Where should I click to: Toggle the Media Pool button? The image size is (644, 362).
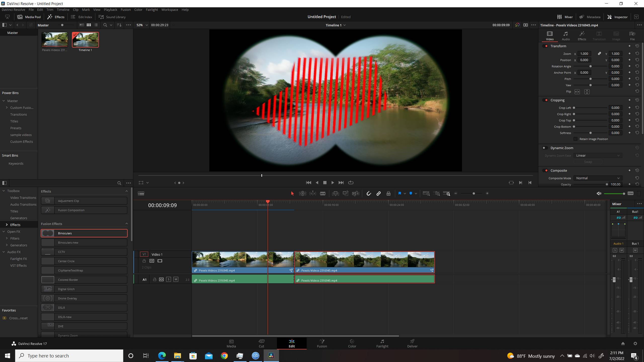coord(29,17)
